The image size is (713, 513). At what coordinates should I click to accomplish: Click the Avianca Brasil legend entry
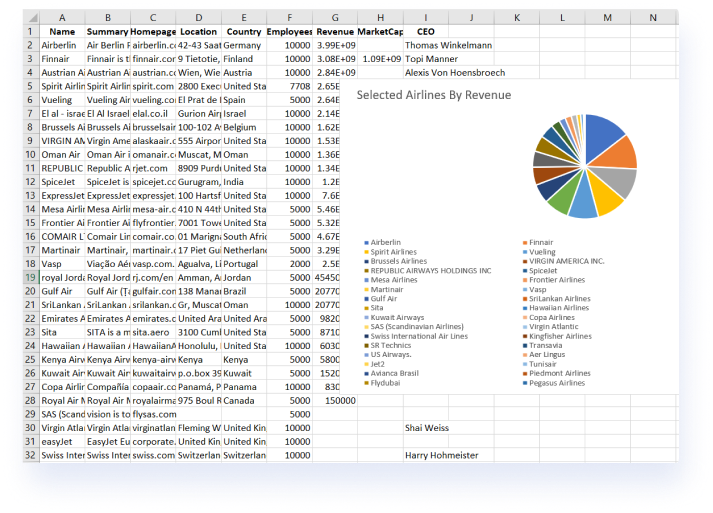(392, 373)
